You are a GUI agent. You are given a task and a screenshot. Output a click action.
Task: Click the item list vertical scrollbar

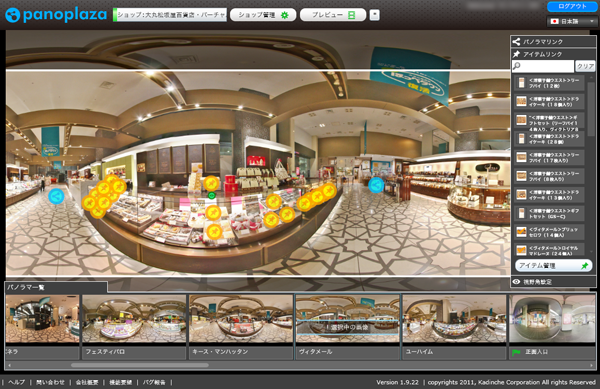click(x=591, y=108)
